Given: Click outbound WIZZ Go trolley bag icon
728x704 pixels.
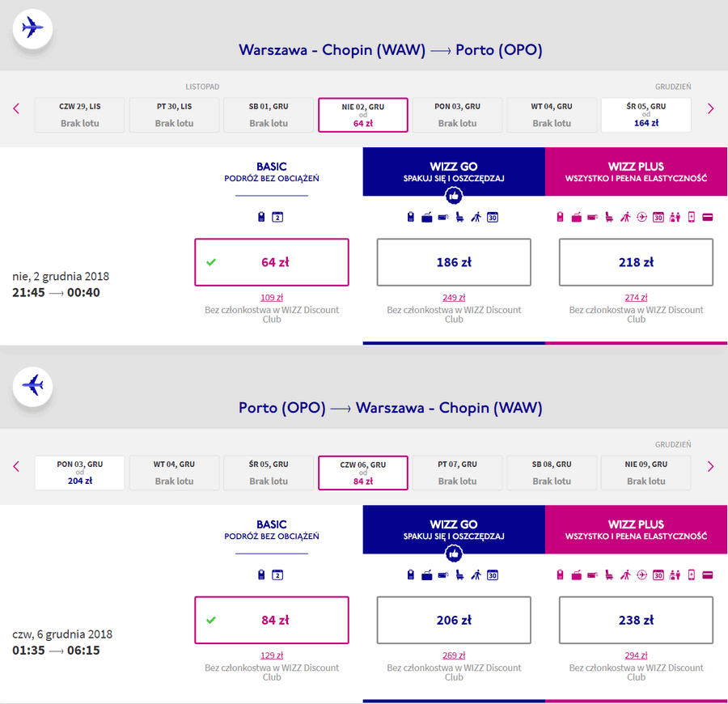Looking at the screenshot, I should [x=426, y=217].
